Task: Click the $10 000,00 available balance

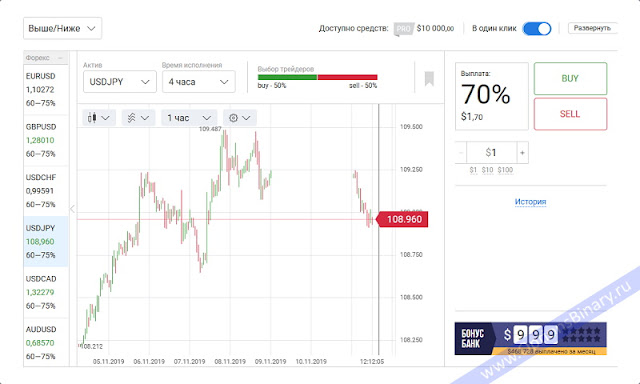Action: point(435,29)
